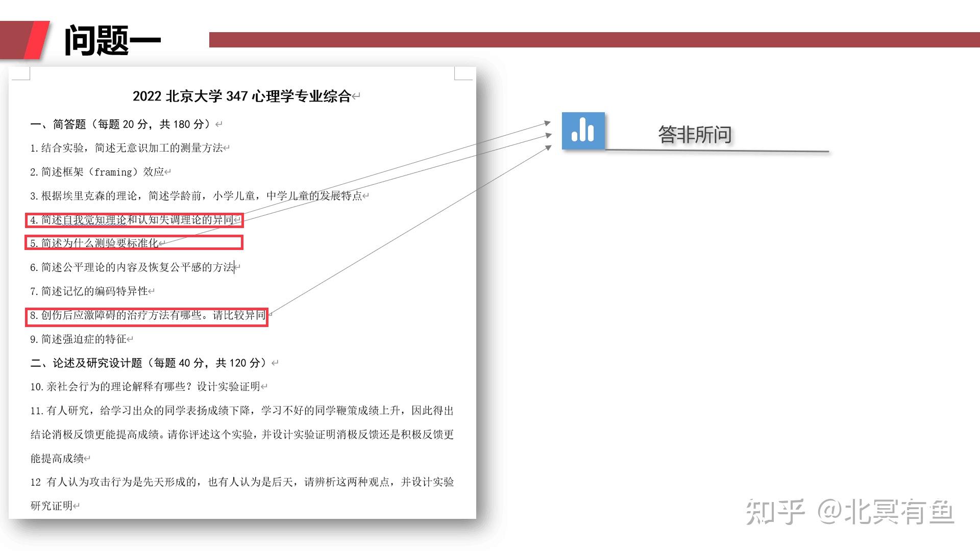Select the document heading 2022 北京大学 347 心理学专业综合
Screen dimensions: 980x551
[x=245, y=95]
